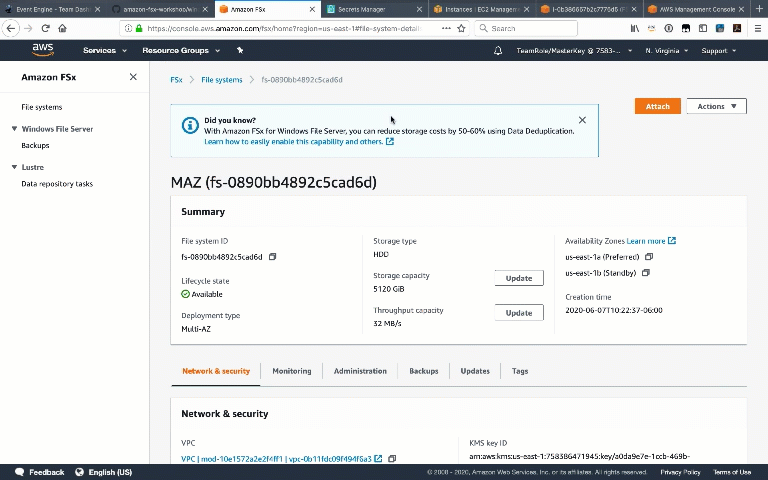The image size is (768, 480).
Task: Click the AWS logo home icon
Action: [43, 50]
